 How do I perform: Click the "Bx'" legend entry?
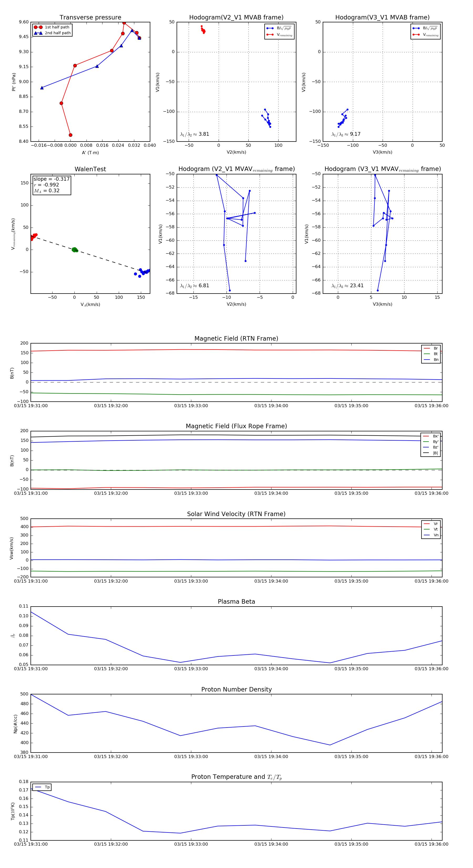pyautogui.click(x=431, y=436)
